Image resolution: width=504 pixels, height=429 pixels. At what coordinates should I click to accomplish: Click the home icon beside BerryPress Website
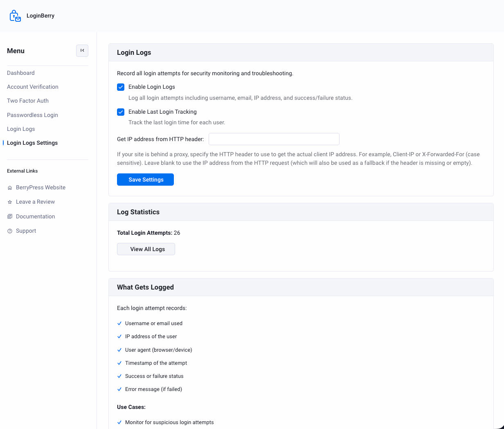click(x=10, y=188)
